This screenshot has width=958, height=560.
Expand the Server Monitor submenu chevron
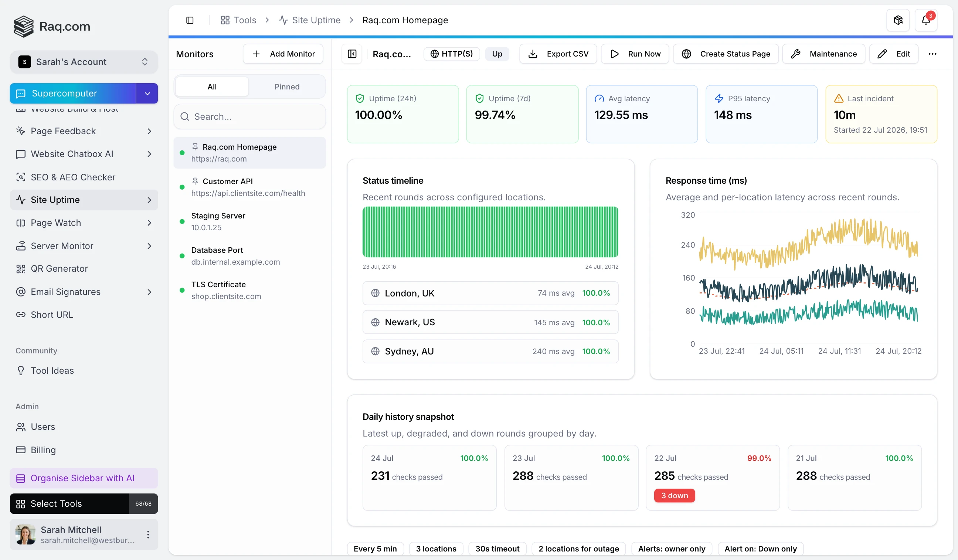coord(149,246)
